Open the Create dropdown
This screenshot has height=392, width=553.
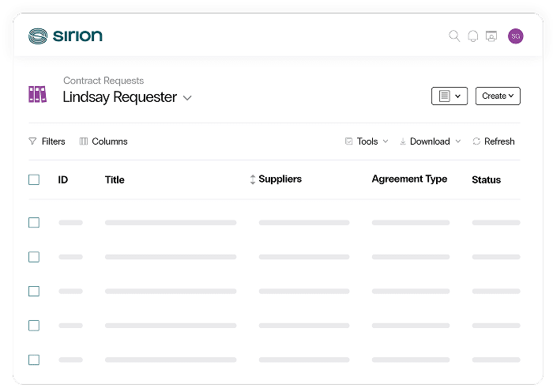point(498,96)
